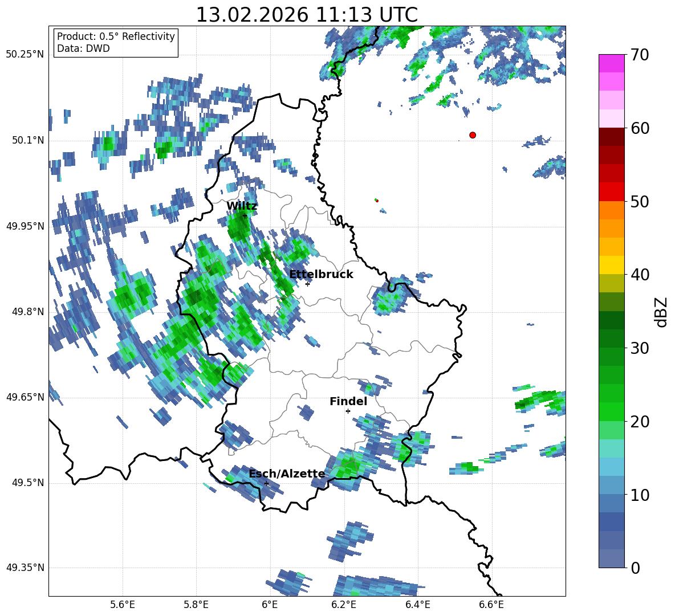Click the 49.8°N latitude tick label
The height and width of the screenshot is (616, 675).
click(x=28, y=312)
